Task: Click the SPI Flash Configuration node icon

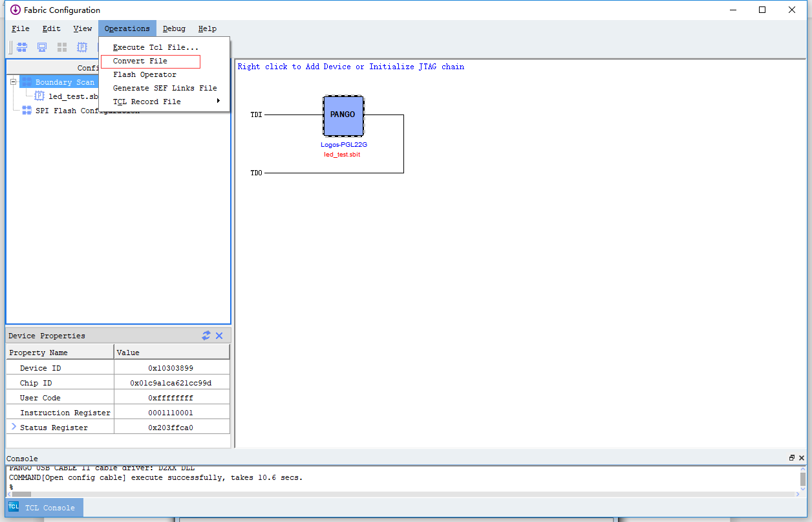Action: coord(27,111)
